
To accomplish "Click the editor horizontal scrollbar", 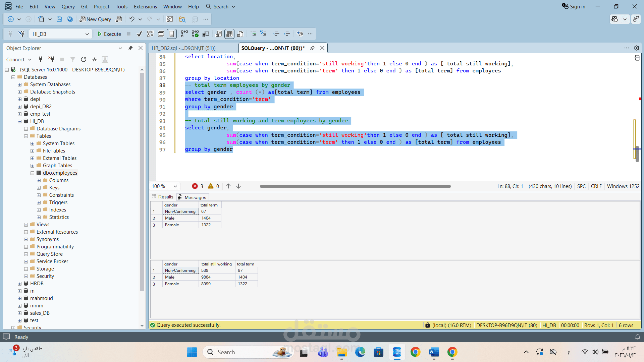I will click(355, 186).
